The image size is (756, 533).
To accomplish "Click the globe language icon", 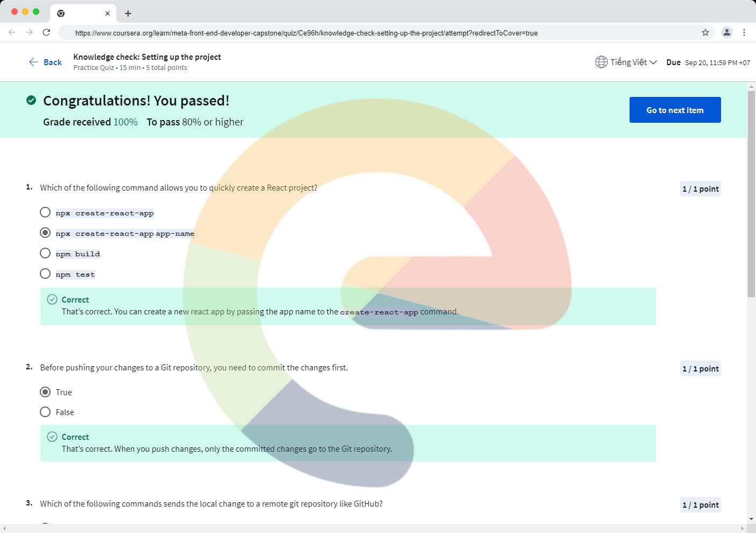I will click(601, 62).
